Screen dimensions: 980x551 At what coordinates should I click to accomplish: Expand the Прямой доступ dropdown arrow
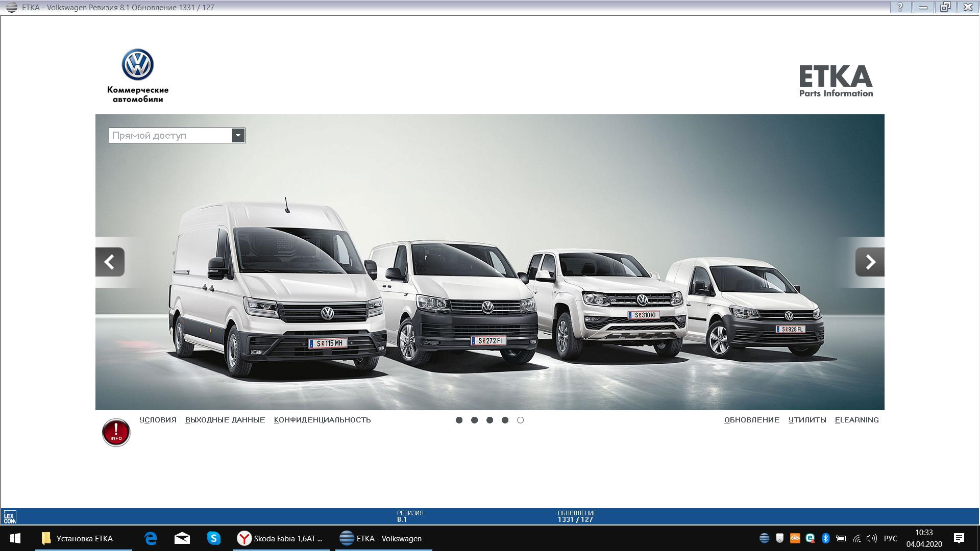(x=238, y=135)
